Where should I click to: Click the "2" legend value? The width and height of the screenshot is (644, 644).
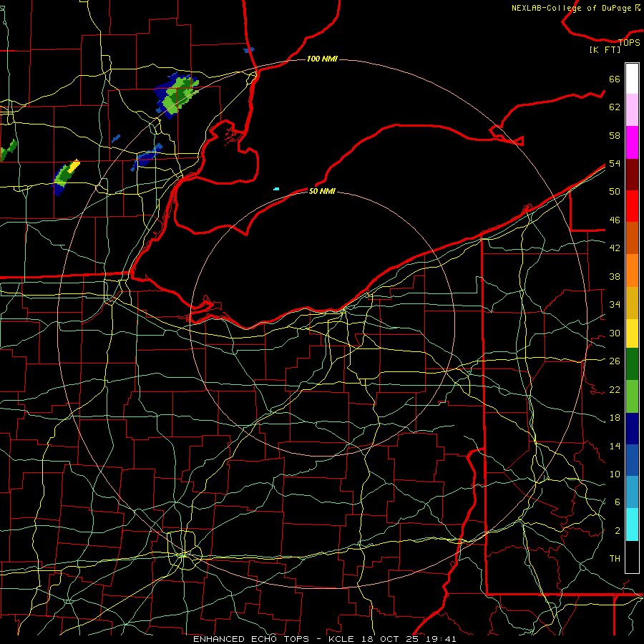point(618,531)
